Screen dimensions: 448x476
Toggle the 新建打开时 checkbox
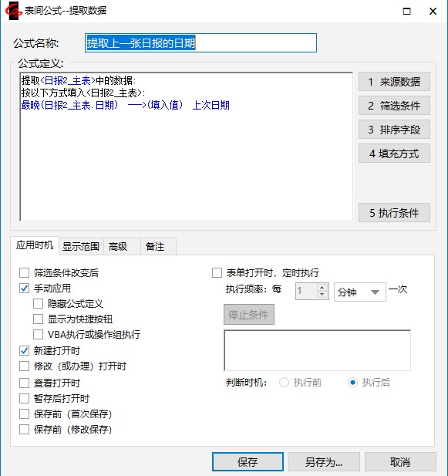pos(24,350)
